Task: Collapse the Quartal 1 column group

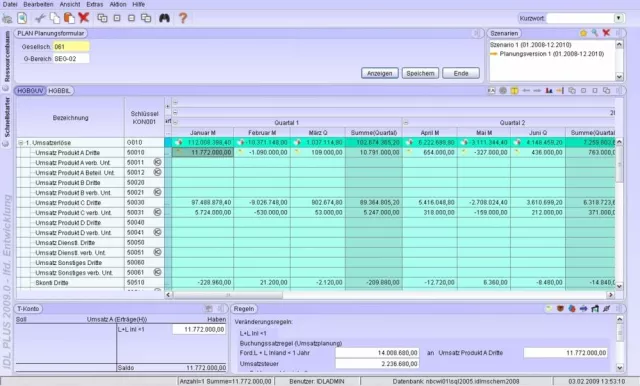Action: coord(176,122)
